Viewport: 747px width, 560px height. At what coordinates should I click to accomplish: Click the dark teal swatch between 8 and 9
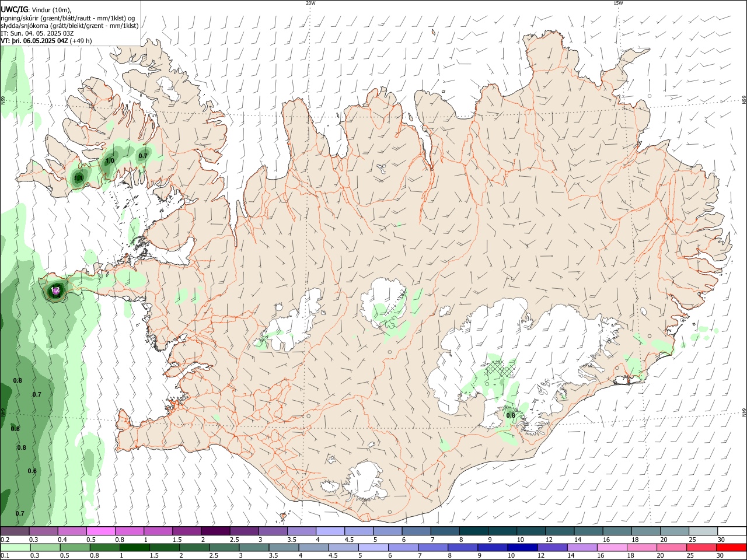pos(473,531)
